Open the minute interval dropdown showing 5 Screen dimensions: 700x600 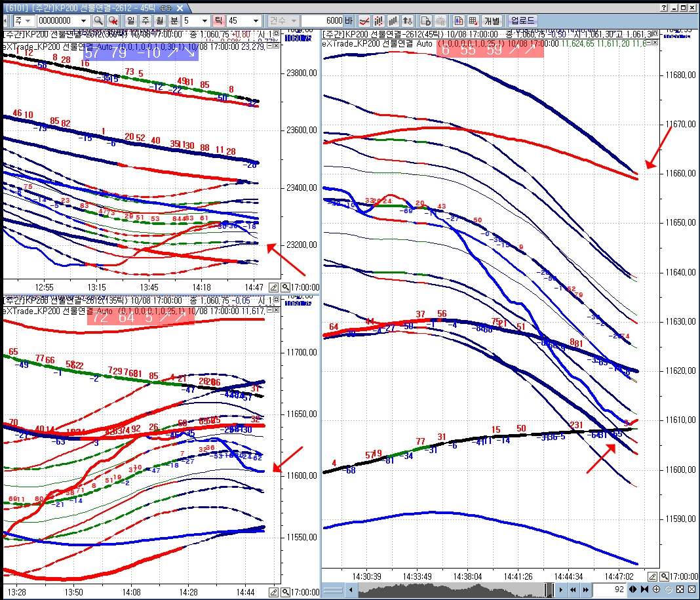(x=204, y=21)
